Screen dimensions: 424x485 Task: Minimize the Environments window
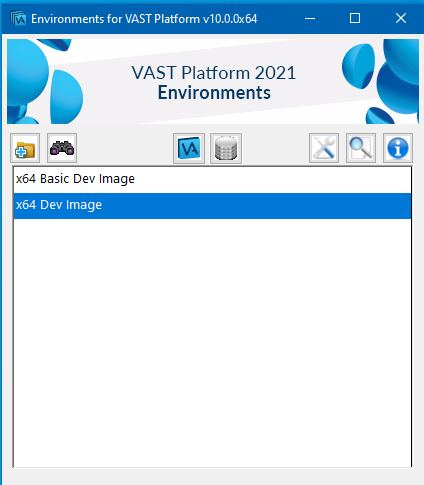310,18
